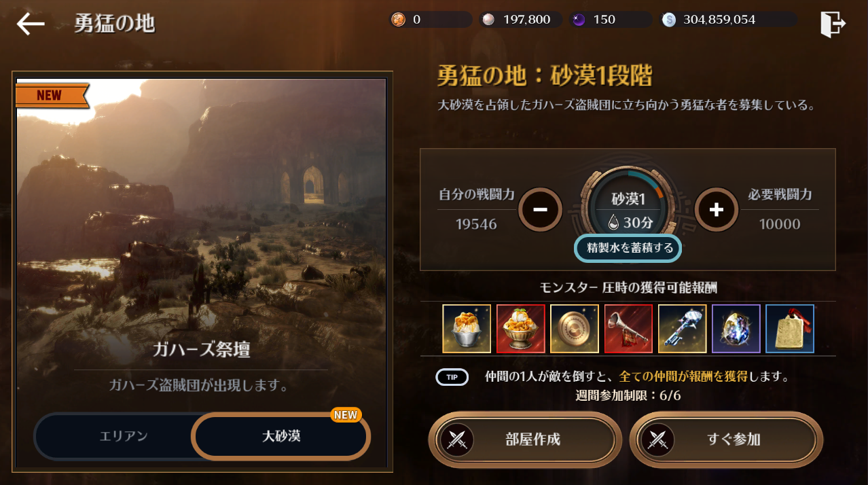
Task: Tap the red horn reward icon
Action: tap(628, 329)
